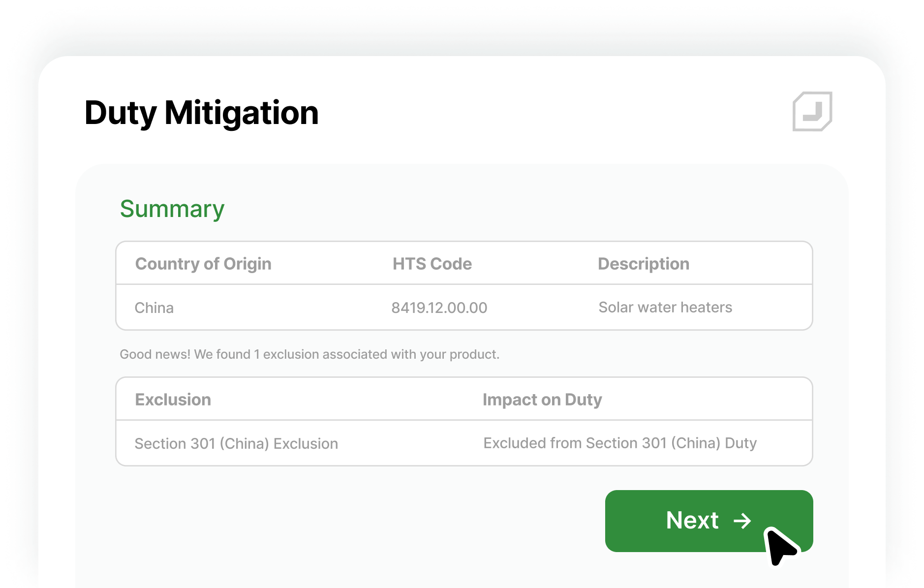The image size is (924, 588).
Task: Click the Next label text on the button
Action: (692, 521)
